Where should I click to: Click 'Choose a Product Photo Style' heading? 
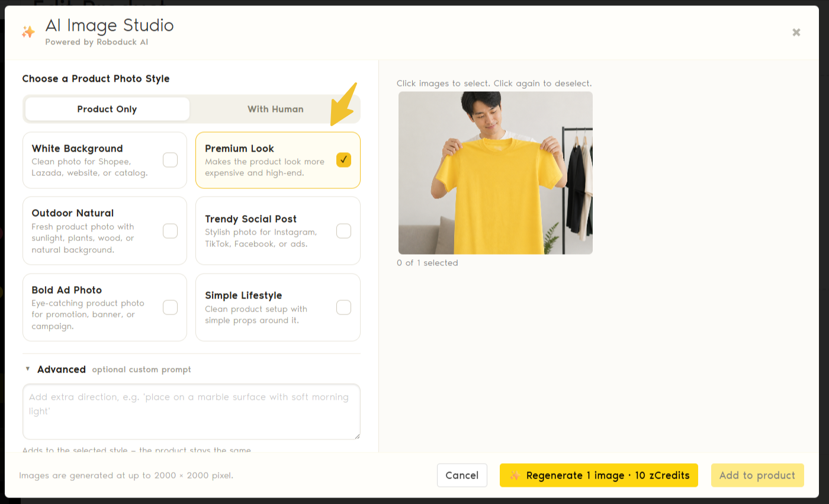point(96,79)
